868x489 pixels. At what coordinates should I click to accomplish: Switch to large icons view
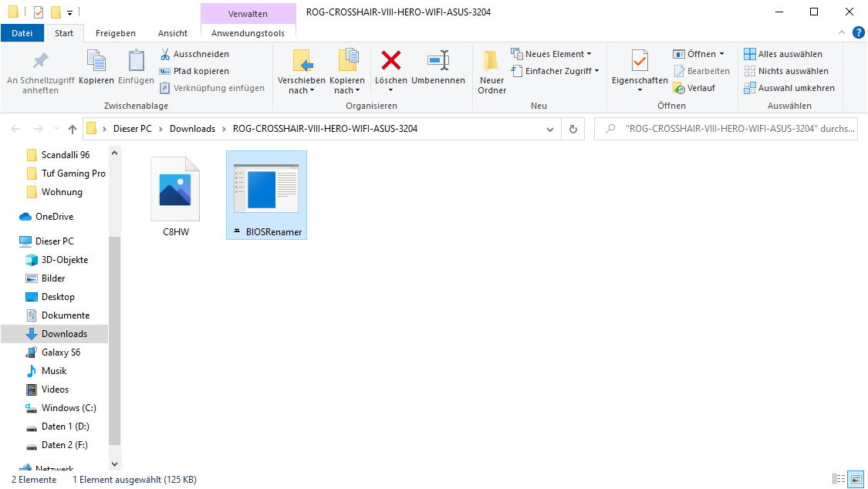coord(856,479)
